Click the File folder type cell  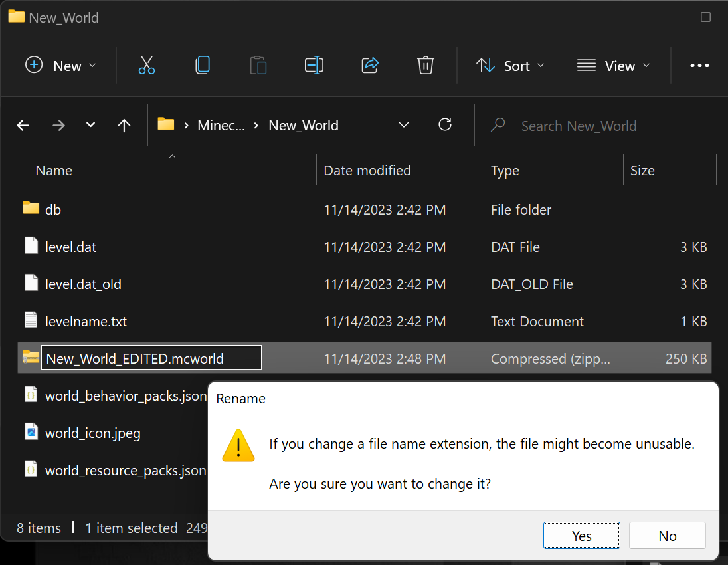pos(521,209)
